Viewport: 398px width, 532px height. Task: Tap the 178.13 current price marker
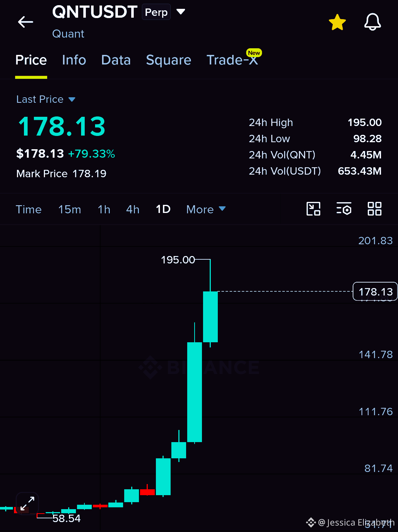(x=375, y=291)
